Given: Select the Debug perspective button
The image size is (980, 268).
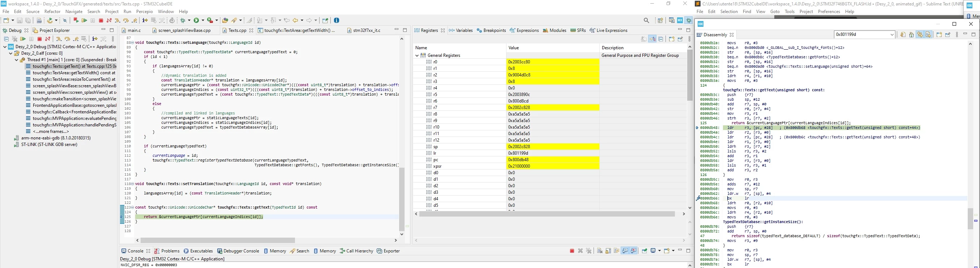Looking at the screenshot, I should coord(689,21).
